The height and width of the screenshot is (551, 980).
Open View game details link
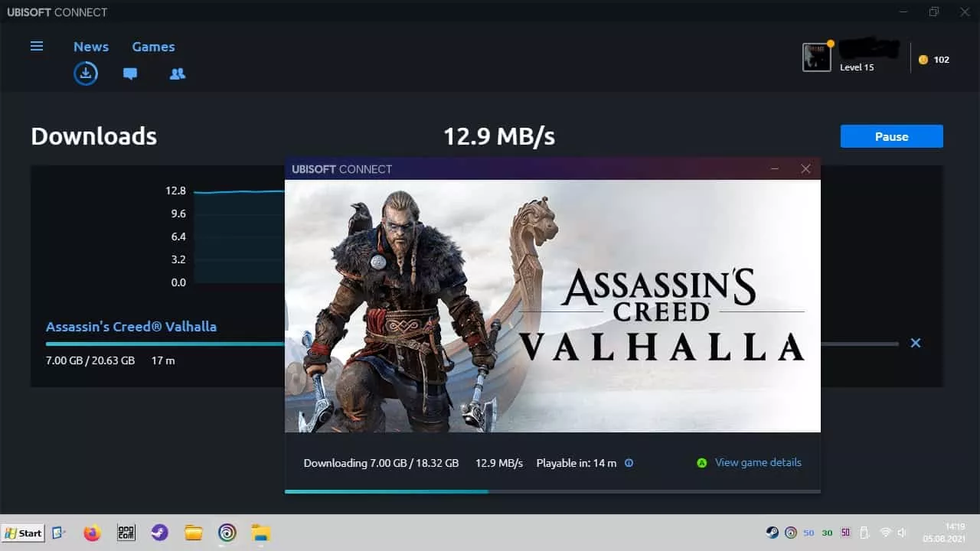pyautogui.click(x=758, y=462)
